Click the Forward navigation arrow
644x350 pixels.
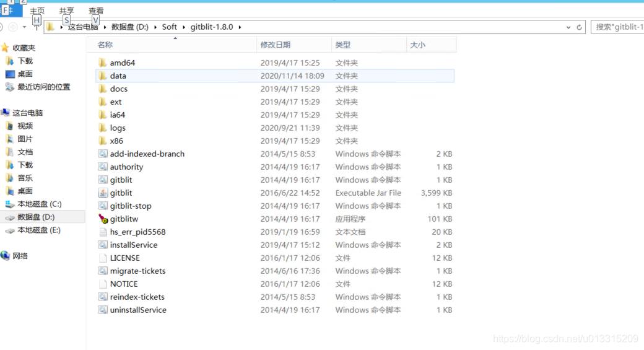pos(13,27)
